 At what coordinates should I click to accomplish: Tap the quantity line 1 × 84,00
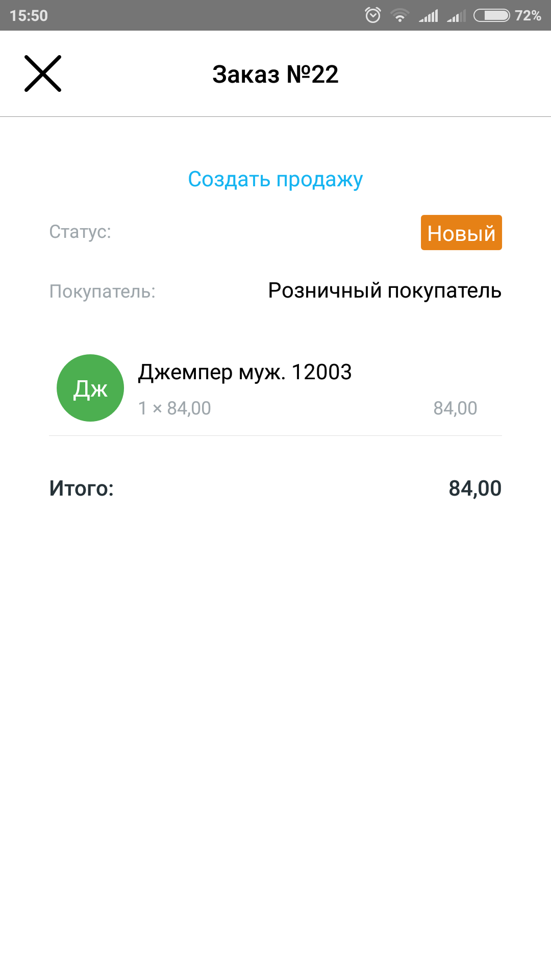click(174, 408)
